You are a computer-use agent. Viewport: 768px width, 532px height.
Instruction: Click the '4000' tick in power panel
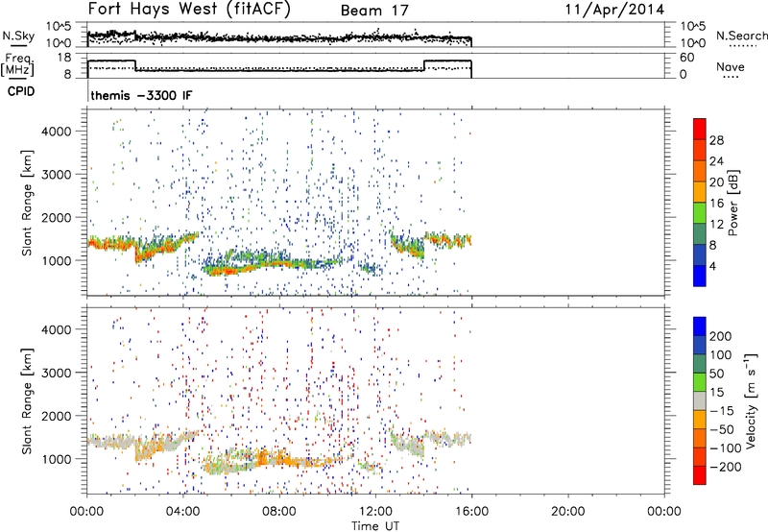(56, 132)
